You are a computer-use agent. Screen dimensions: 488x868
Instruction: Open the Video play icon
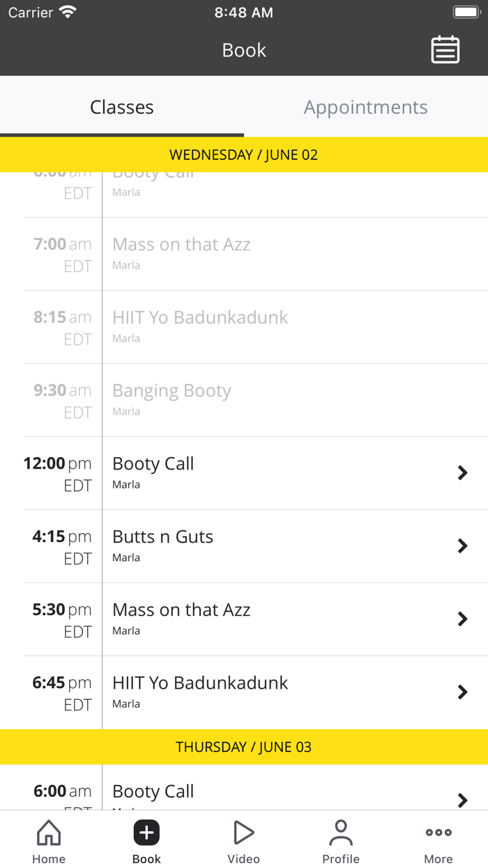point(243,832)
